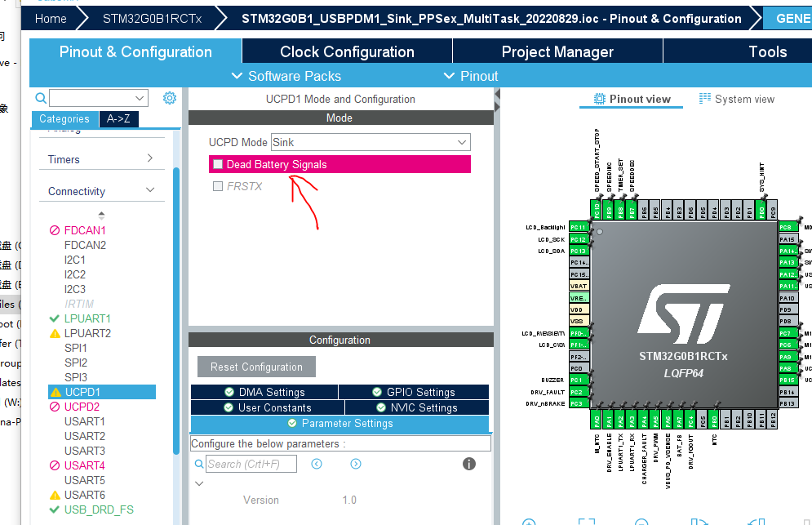The image size is (812, 525).
Task: Click the check icon on User Constants tab
Action: click(x=229, y=407)
